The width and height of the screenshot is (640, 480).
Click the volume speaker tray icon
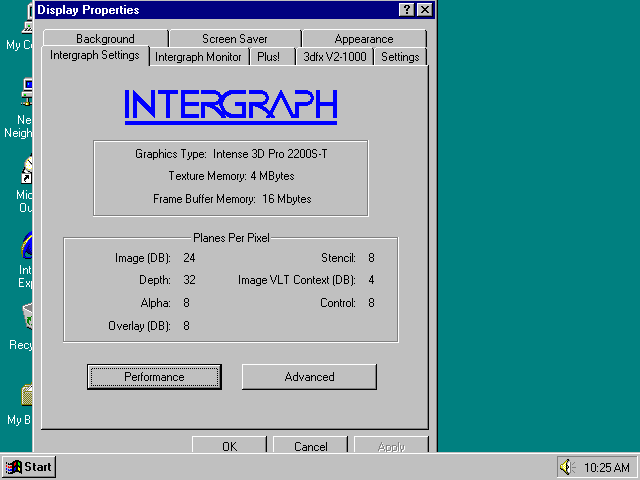[567, 467]
